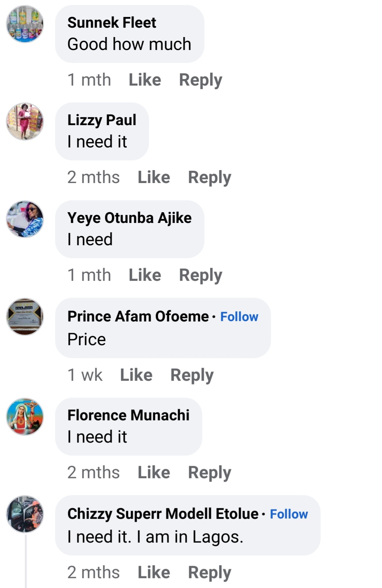Like Sunnek Fleet's "Good how much" comment

coord(145,80)
